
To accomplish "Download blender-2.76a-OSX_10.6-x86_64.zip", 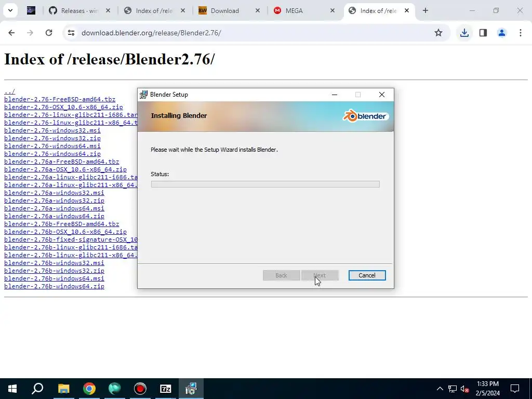I will pyautogui.click(x=65, y=169).
